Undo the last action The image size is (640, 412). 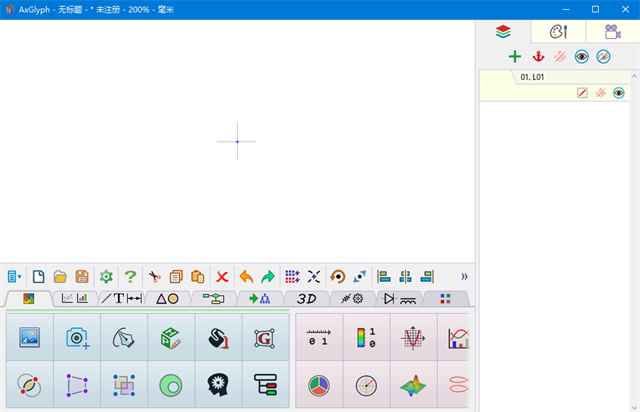point(246,276)
